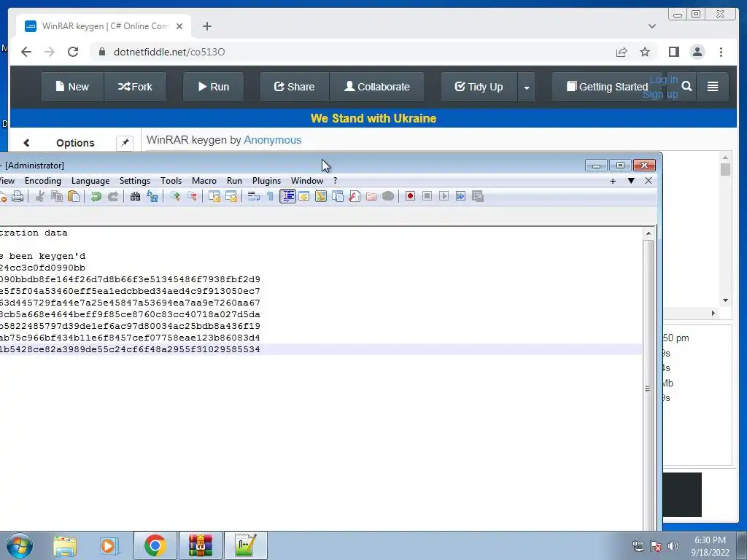Viewport: 747px width, 560px height.
Task: Bookmark this page with star icon
Action: coord(645,52)
